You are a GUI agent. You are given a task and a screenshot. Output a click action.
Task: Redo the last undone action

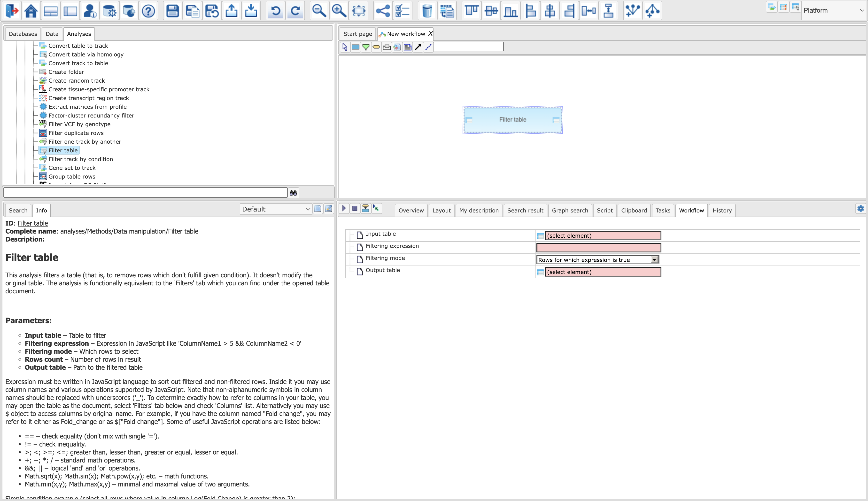295,11
